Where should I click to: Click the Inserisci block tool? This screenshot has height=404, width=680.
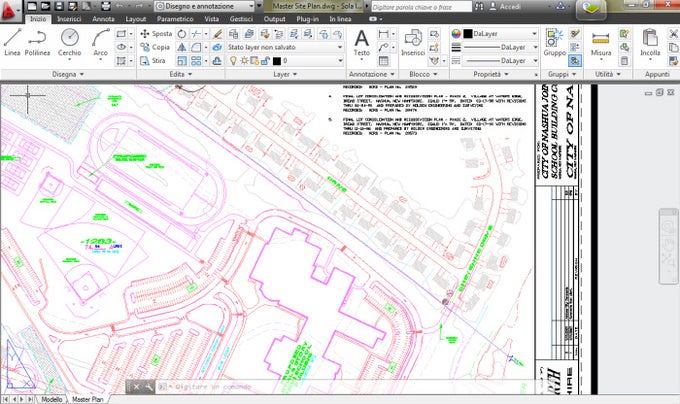point(413,43)
